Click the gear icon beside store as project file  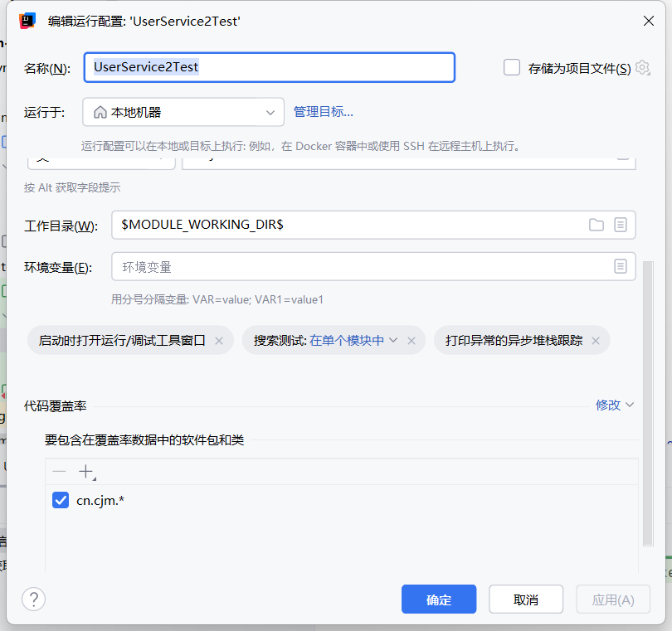click(642, 68)
